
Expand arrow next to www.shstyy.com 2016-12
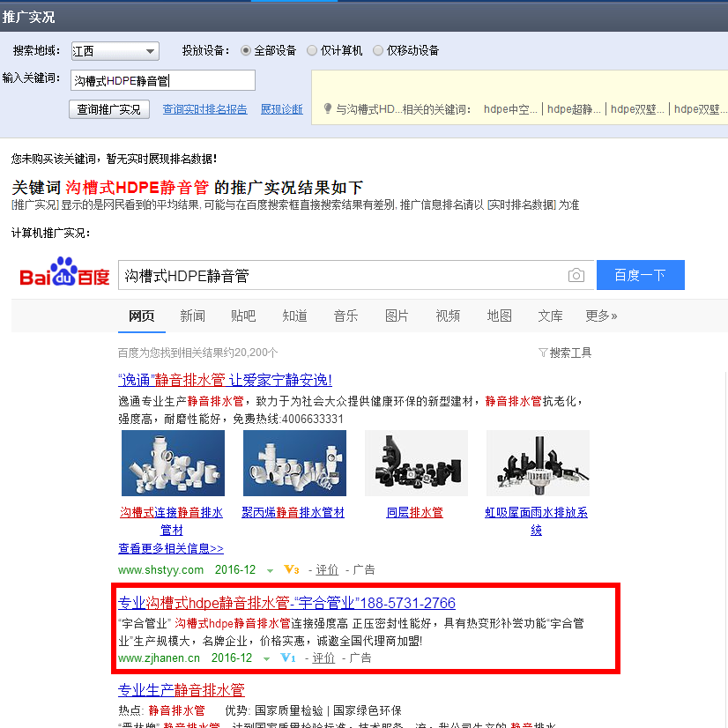(x=270, y=570)
